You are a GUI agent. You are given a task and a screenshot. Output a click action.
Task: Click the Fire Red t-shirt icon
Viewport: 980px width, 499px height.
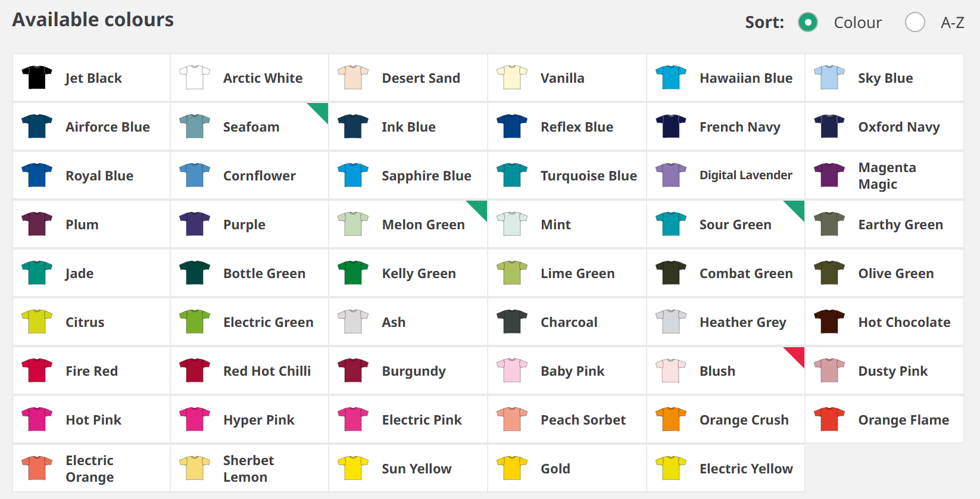point(37,371)
